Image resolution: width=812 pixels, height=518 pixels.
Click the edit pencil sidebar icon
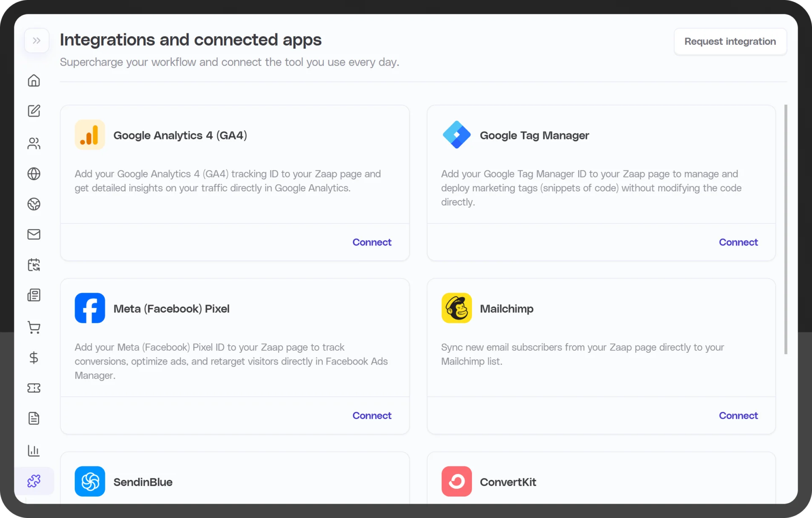[34, 111]
